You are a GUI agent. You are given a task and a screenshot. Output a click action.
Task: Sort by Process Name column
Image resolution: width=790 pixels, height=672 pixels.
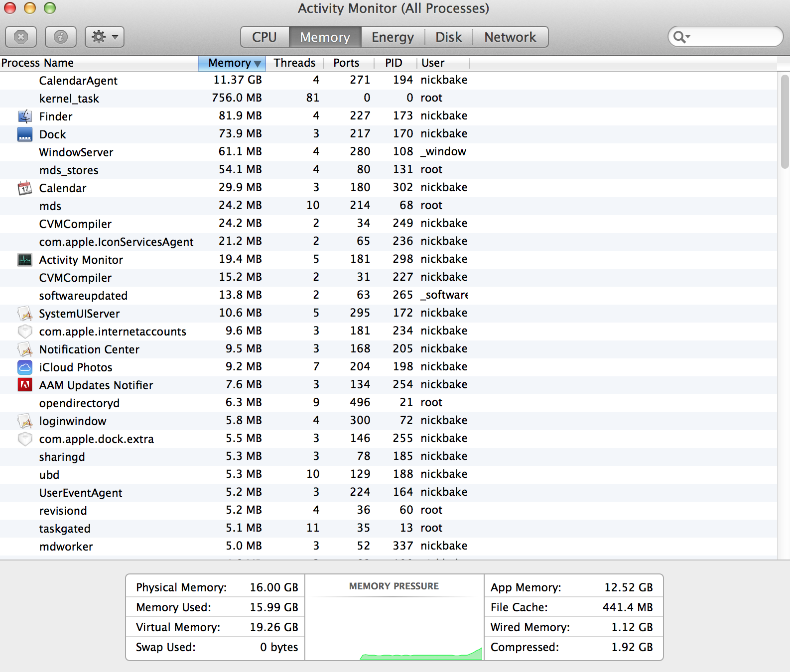tap(99, 63)
